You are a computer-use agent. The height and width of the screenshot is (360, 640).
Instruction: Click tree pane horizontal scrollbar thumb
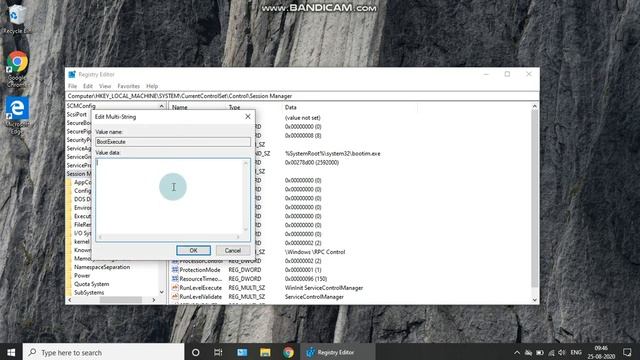[121, 300]
